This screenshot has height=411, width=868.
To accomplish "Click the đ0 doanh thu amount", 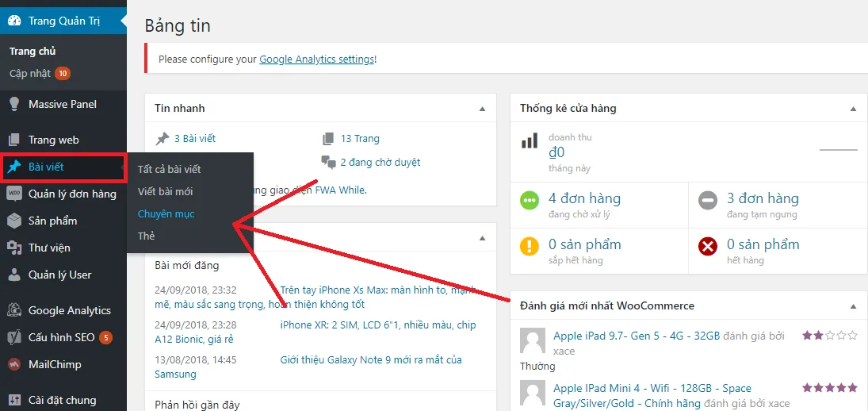I will coord(556,152).
